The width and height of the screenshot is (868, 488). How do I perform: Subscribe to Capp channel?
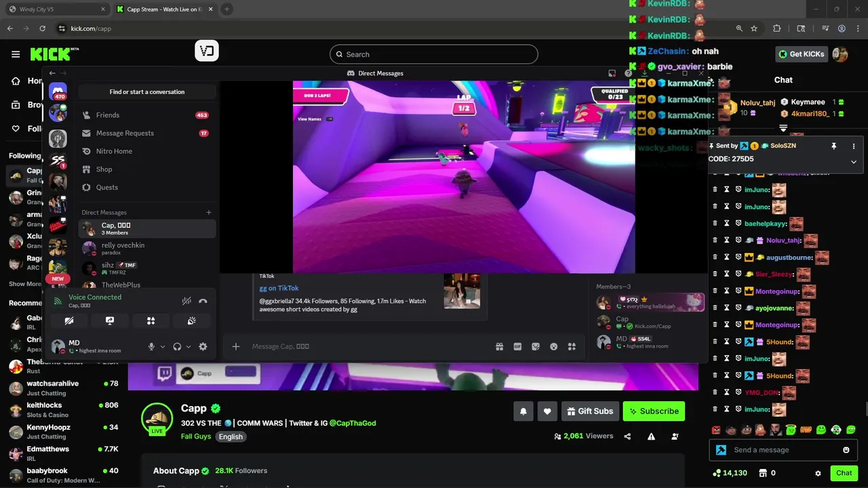[654, 411]
